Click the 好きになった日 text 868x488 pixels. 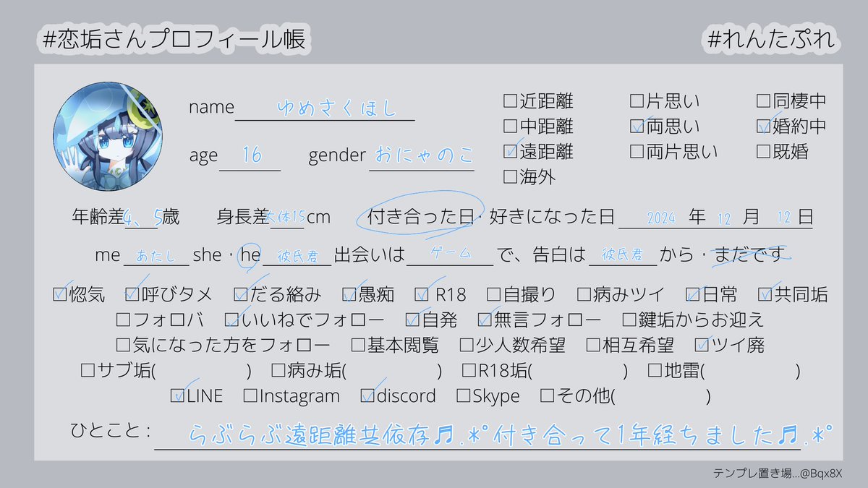click(x=552, y=216)
